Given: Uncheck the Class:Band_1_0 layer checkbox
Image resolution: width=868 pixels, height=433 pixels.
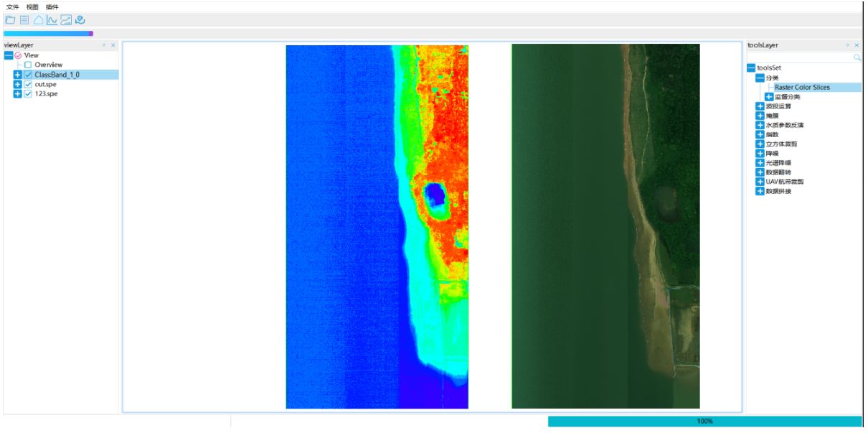Looking at the screenshot, I should pos(28,75).
